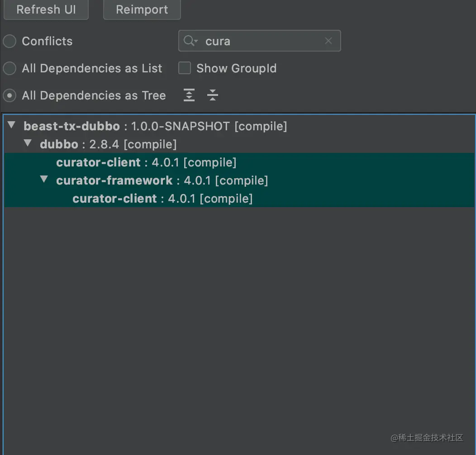Collapse the dubbo dependency node
The image size is (476, 455).
(28, 143)
